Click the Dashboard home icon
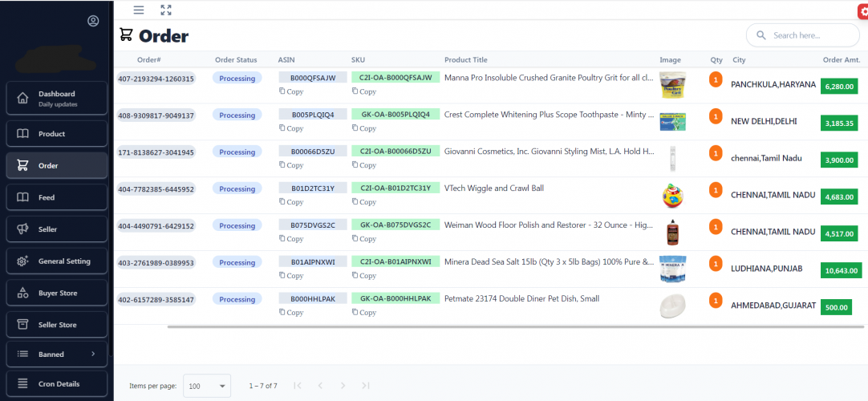Screen dimensions: 868x401 22,99
